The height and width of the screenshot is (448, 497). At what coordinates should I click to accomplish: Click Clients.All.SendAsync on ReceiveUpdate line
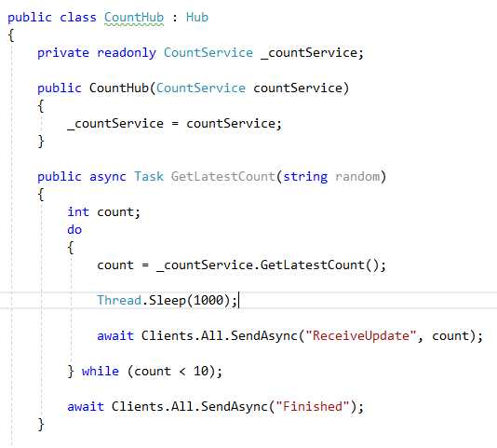point(220,335)
